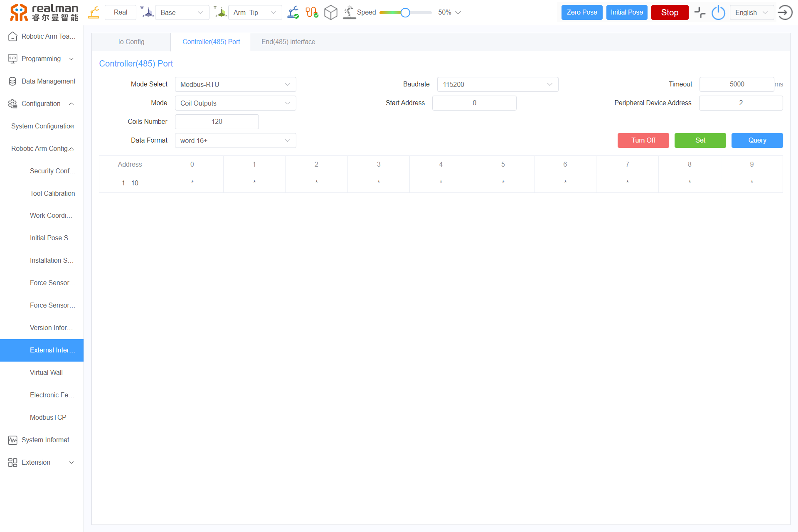Click the logout arrow icon
This screenshot has width=798, height=532.
coord(785,12)
